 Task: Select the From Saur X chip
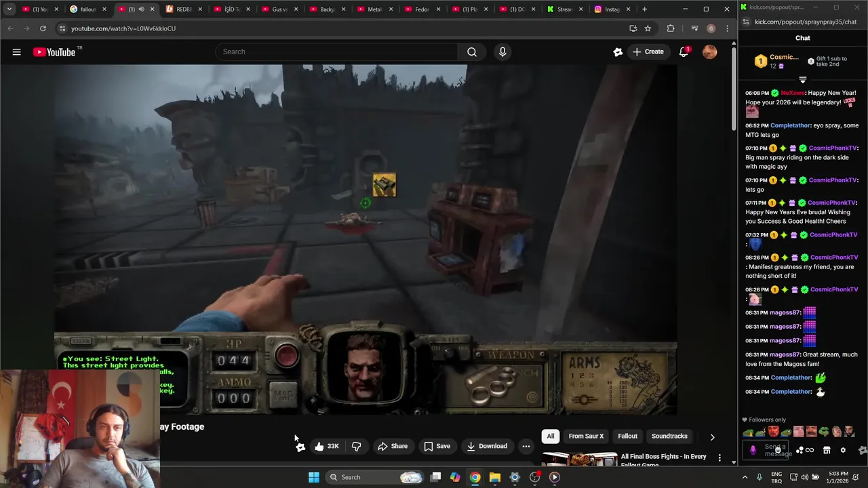click(x=586, y=436)
